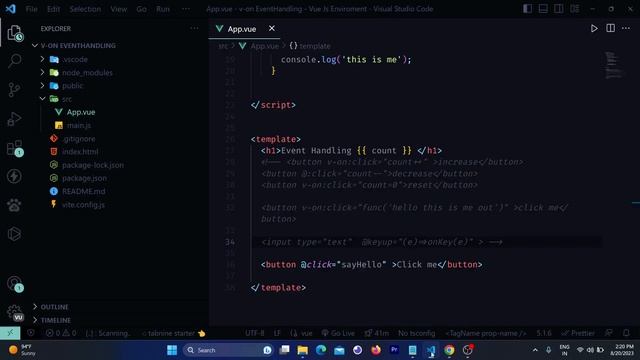Show more menus via title bar ellipsis

[186, 9]
